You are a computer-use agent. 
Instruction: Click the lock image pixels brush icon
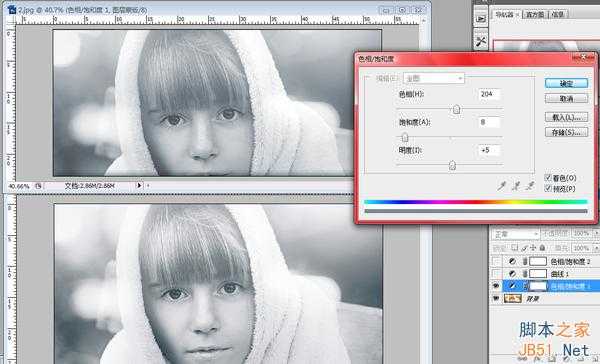(x=524, y=248)
